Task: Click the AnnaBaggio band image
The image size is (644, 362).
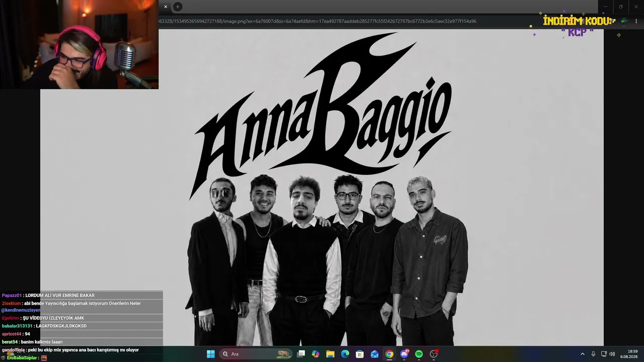Action: (x=322, y=188)
